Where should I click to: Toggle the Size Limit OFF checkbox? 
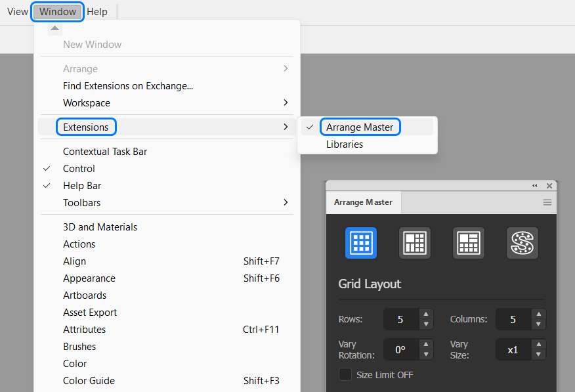[x=345, y=374]
